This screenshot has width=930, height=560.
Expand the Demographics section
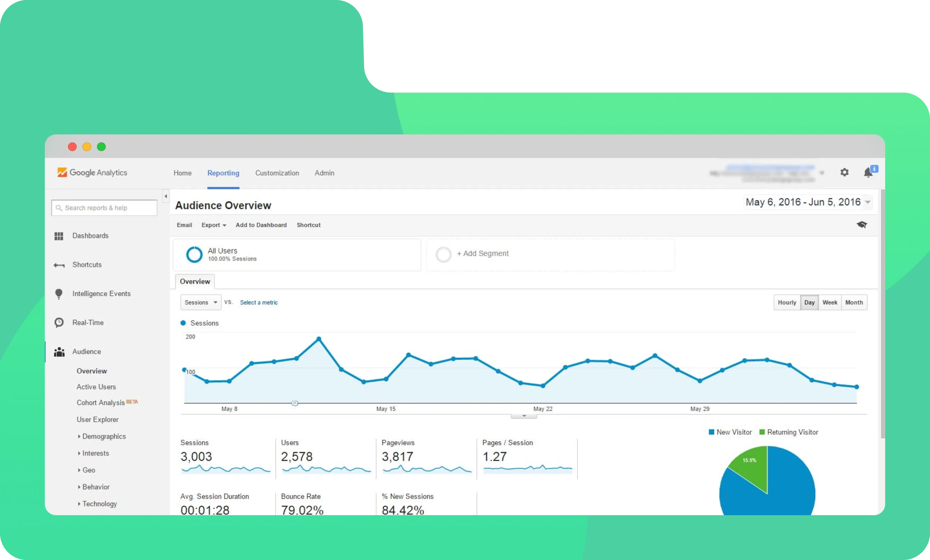click(x=104, y=437)
